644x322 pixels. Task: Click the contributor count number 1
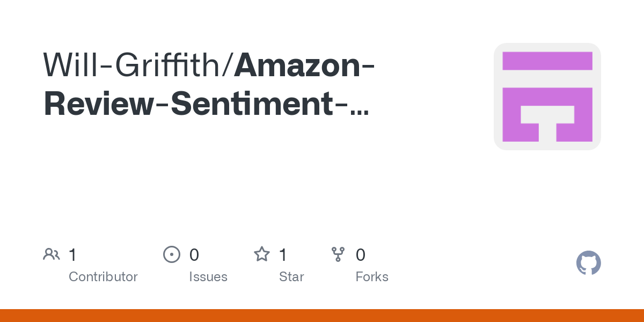coord(73,255)
